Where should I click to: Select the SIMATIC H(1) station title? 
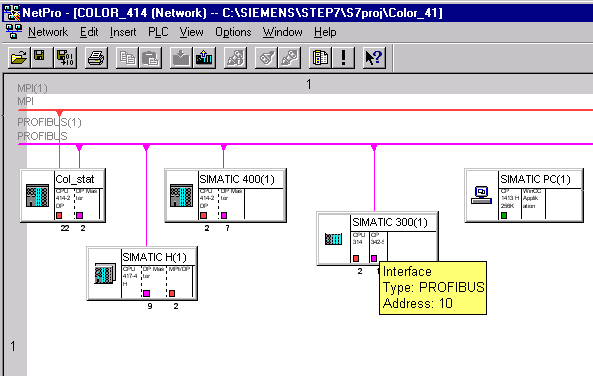pyautogui.click(x=154, y=257)
